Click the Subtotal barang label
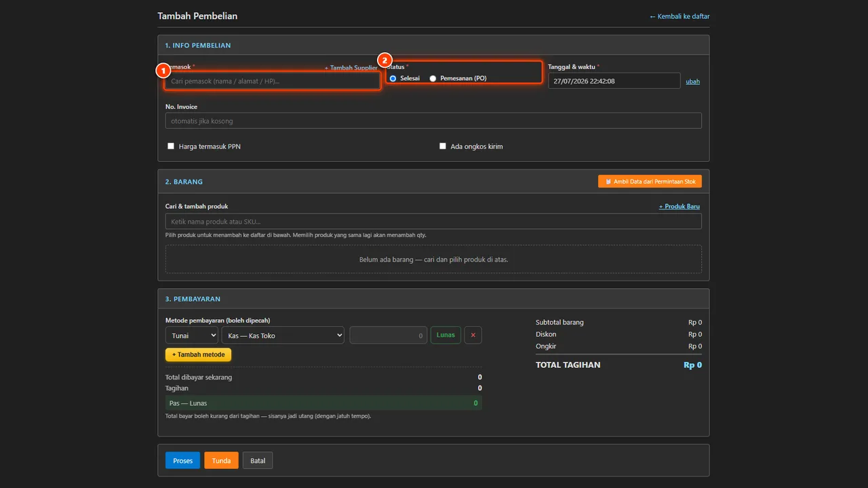The height and width of the screenshot is (488, 868). click(x=559, y=322)
